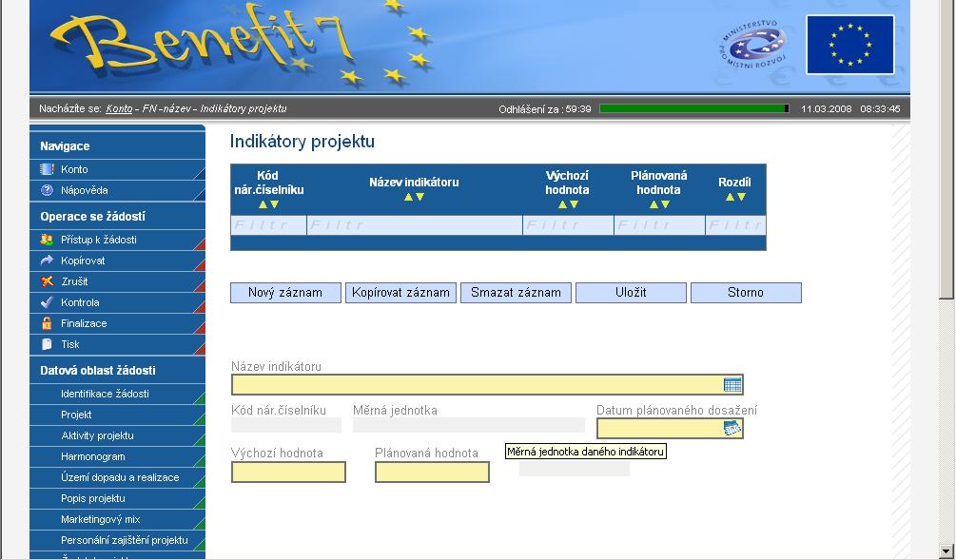Viewport: 956px width, 560px height.
Task: Click the Kód nár.číselníku filter field
Action: (x=269, y=225)
